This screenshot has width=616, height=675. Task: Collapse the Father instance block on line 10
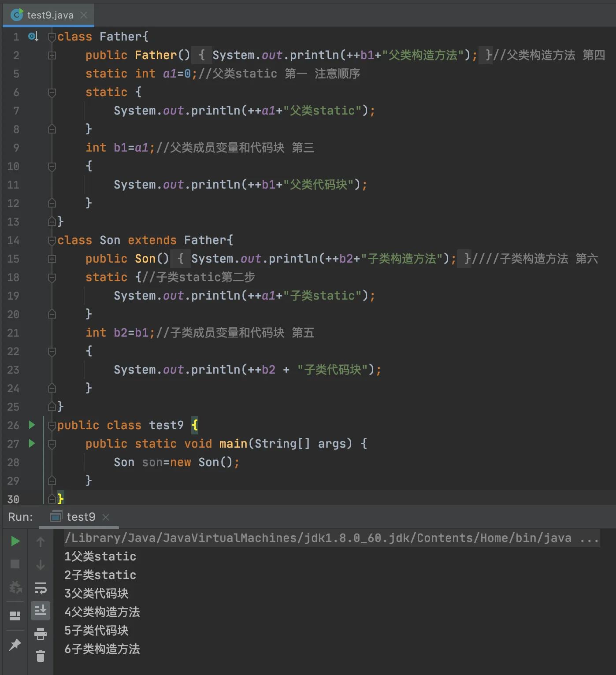[52, 167]
